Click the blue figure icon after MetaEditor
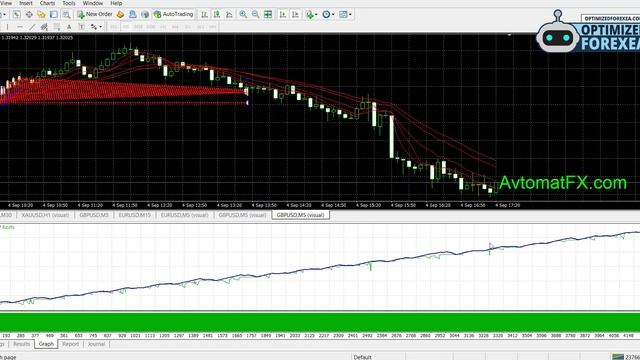Screen dimensions: 640x360 point(133,15)
